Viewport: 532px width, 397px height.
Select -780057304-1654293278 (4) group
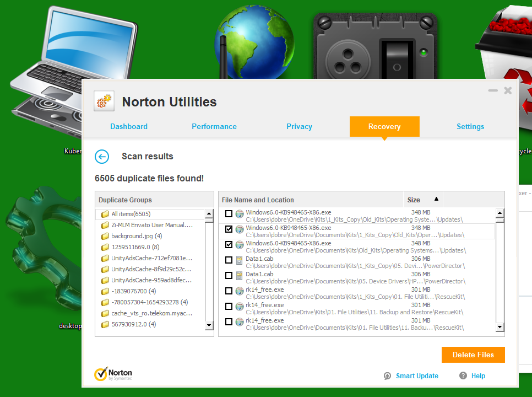pyautogui.click(x=150, y=302)
